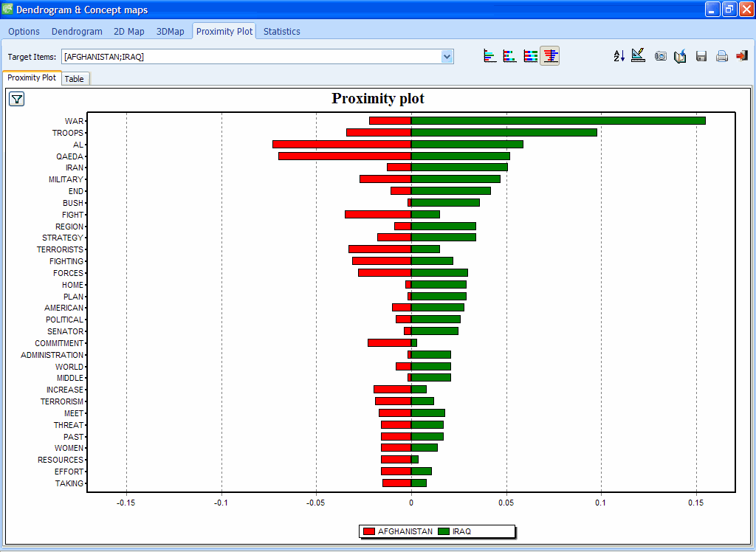Print the proximity plot
Image resolution: width=756 pixels, height=552 pixels.
point(722,56)
